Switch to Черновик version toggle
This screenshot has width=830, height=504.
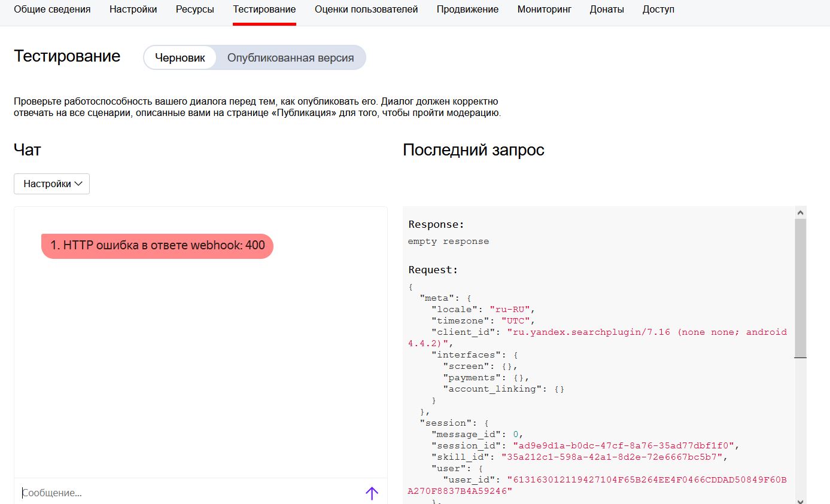tap(180, 58)
